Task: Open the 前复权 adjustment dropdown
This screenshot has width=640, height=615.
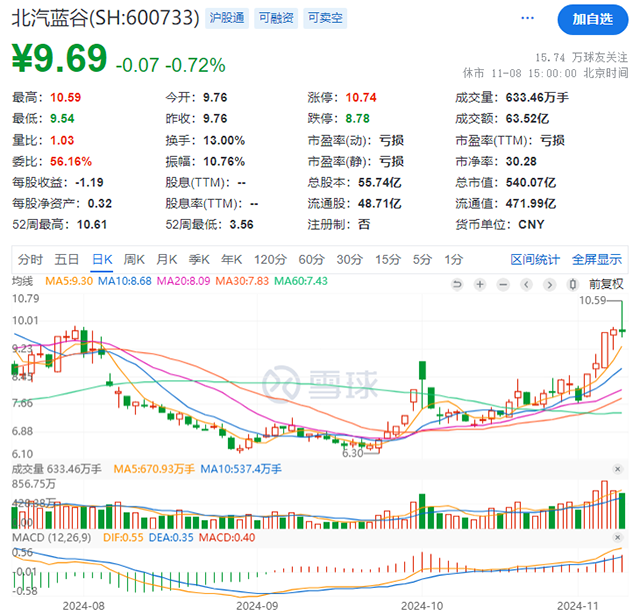Action: (x=606, y=284)
